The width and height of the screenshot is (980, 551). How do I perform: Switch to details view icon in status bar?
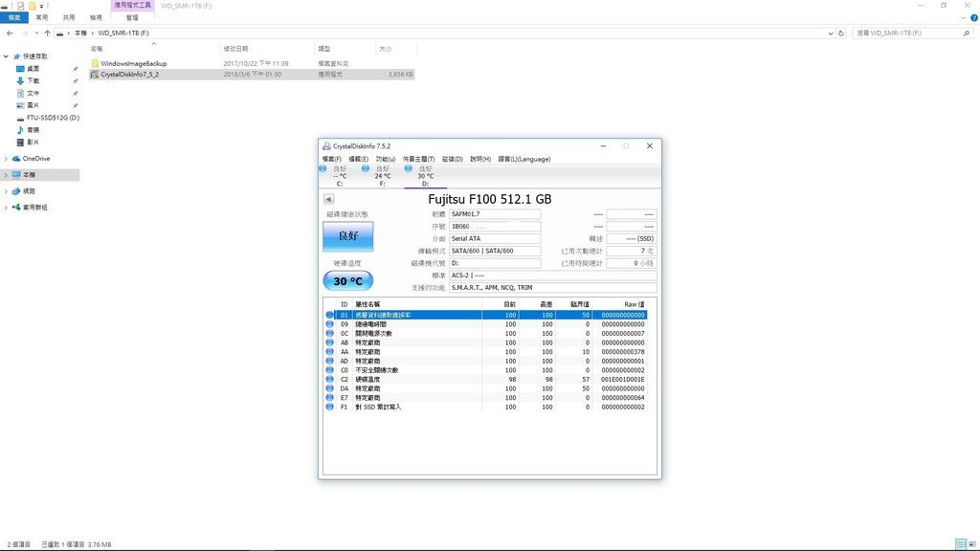click(x=961, y=544)
